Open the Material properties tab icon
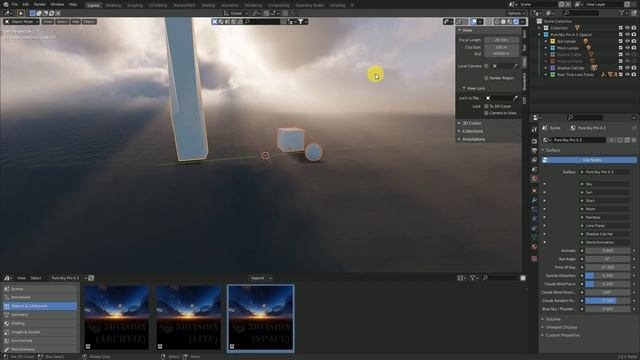The image size is (640, 360). pos(534,247)
